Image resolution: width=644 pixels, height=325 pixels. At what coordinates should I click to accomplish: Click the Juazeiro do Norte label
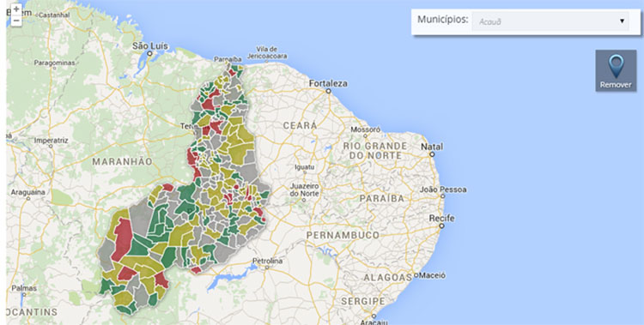pos(304,190)
